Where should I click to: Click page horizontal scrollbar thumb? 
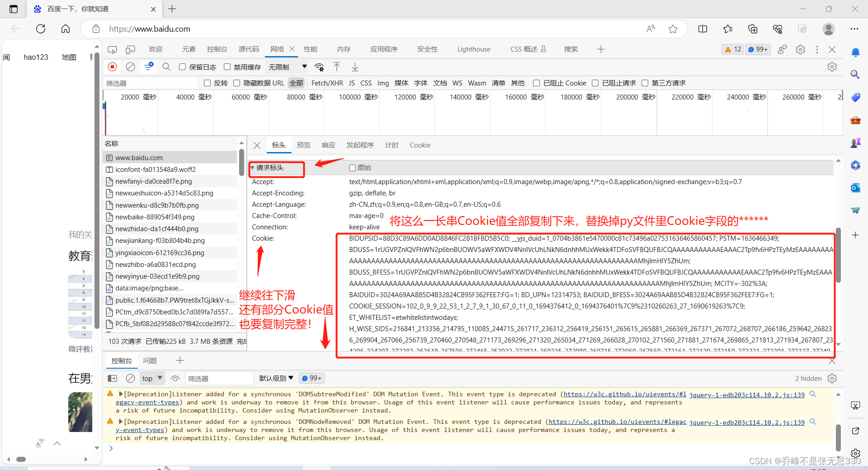point(21,459)
